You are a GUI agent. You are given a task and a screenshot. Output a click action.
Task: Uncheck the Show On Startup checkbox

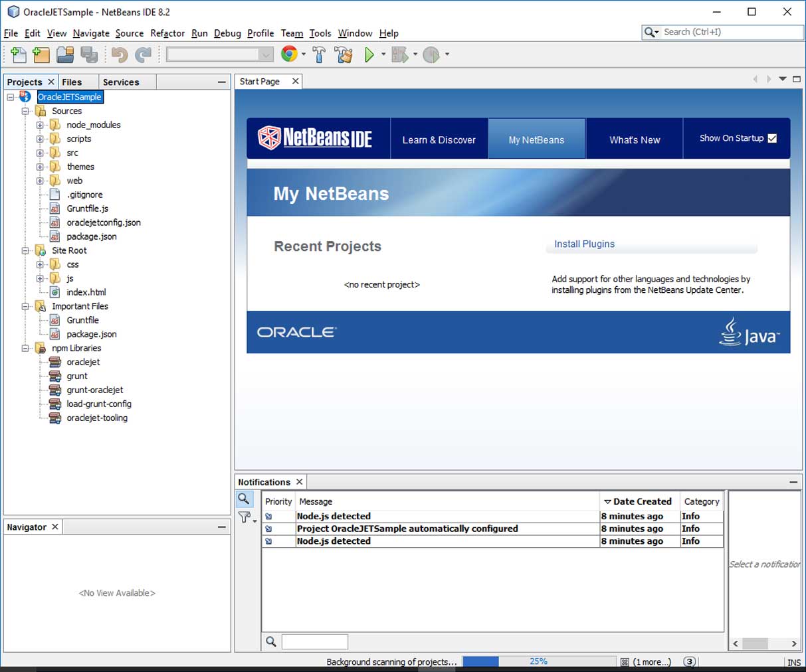[x=772, y=138]
